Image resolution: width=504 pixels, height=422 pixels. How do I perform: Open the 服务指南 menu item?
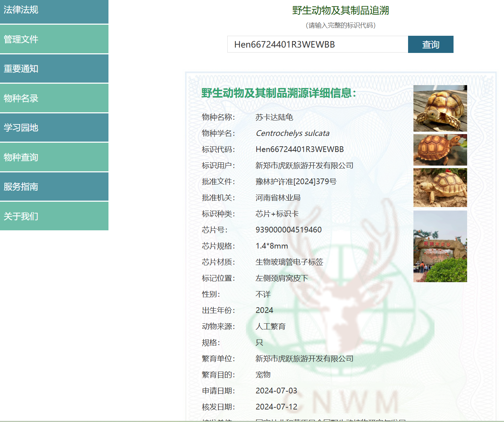[54, 187]
